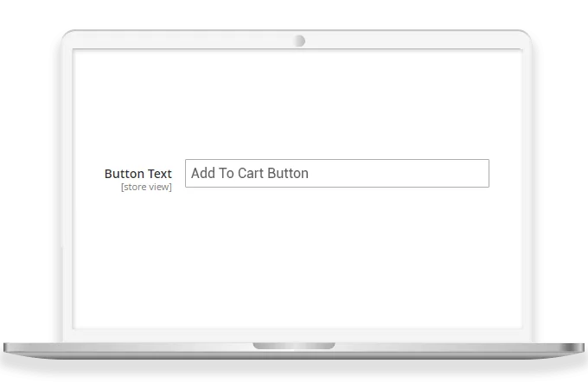588x389 pixels.
Task: Click the word 'Button' ending field text
Action: coord(288,173)
